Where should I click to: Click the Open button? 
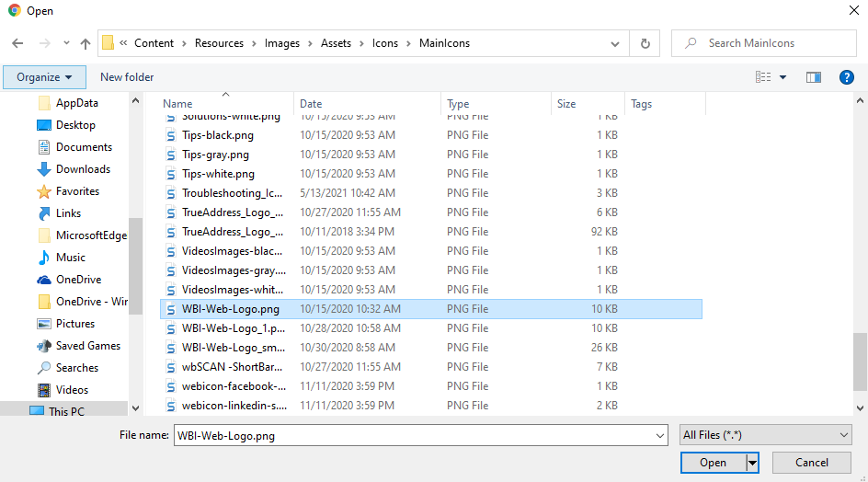point(713,463)
